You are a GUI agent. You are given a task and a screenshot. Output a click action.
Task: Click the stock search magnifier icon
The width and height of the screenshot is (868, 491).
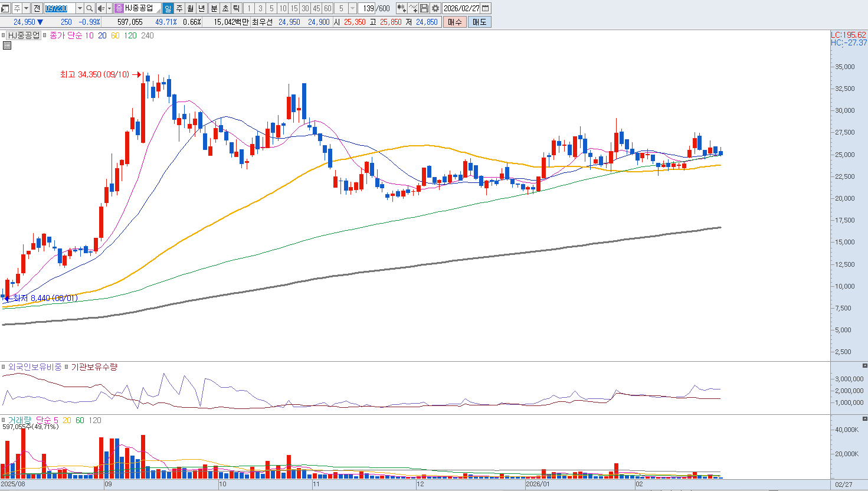coord(89,8)
